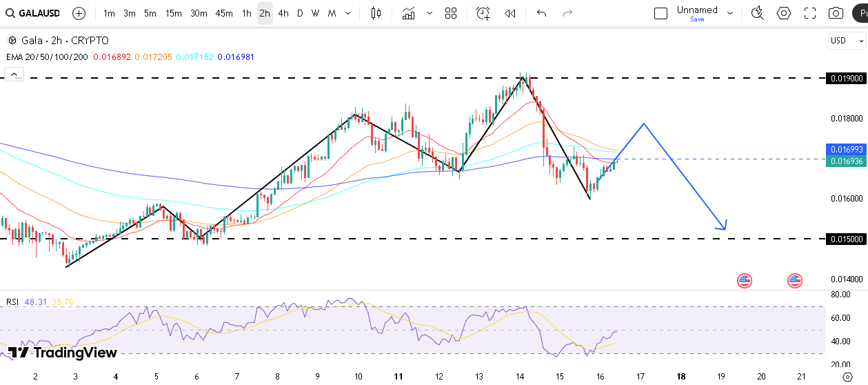Open the time axis settings gear icon

[x=848, y=376]
